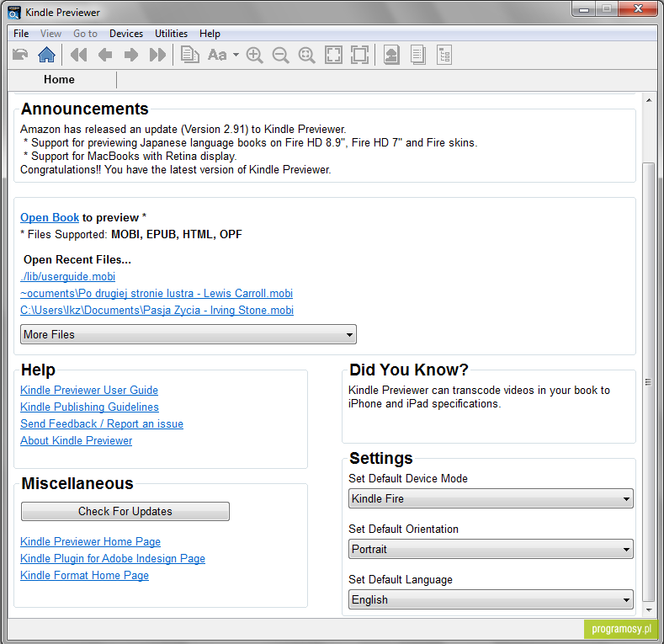Jump to first page double-left arrow
Image resolution: width=664 pixels, height=644 pixels.
78,55
